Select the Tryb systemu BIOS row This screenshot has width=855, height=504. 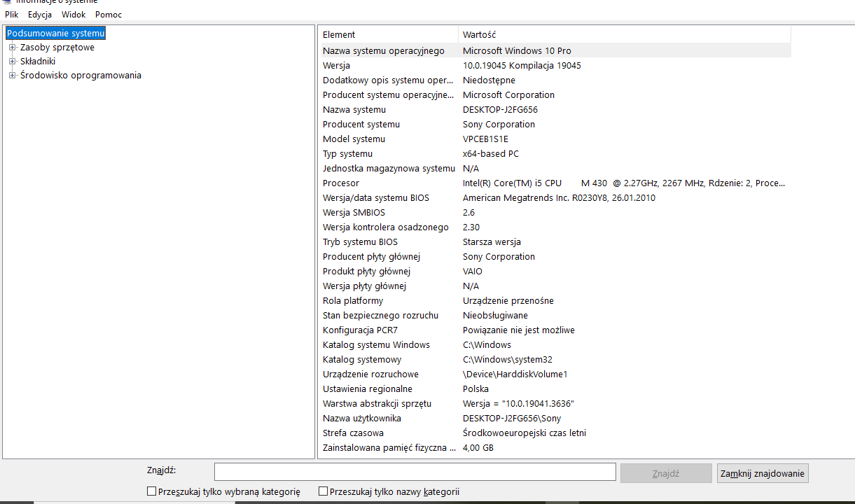[x=555, y=241]
